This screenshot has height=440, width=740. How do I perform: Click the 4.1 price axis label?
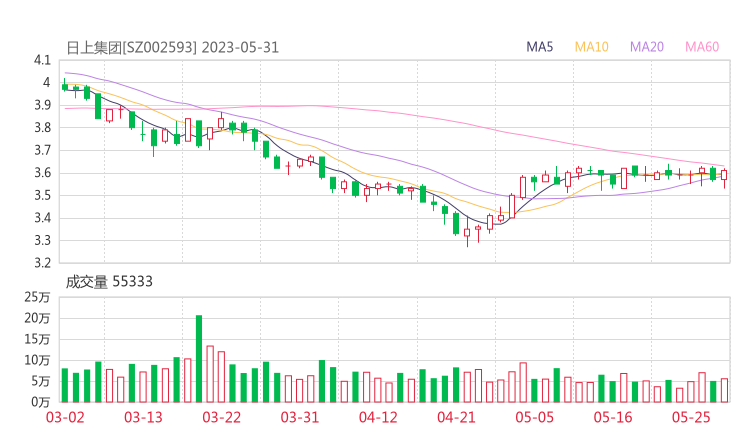42,60
